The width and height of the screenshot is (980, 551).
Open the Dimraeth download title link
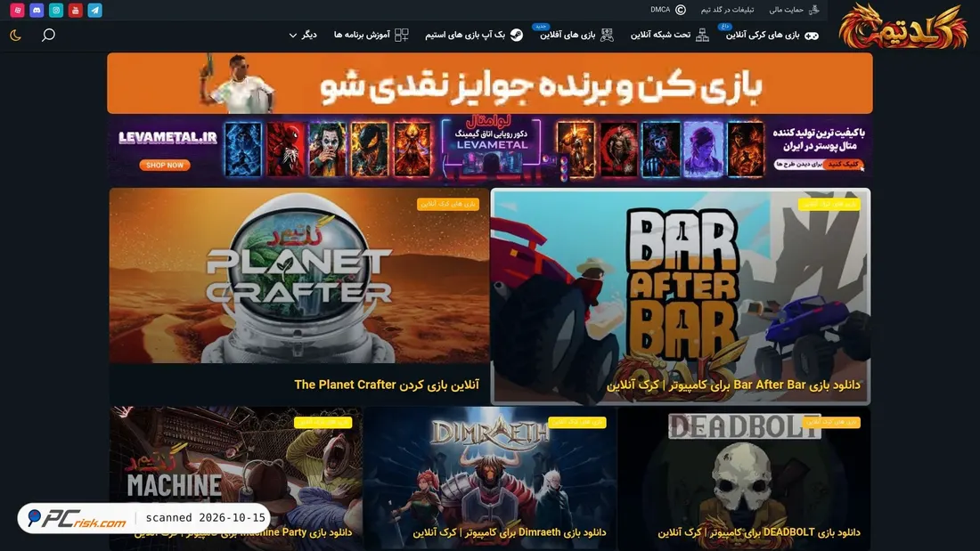click(510, 532)
